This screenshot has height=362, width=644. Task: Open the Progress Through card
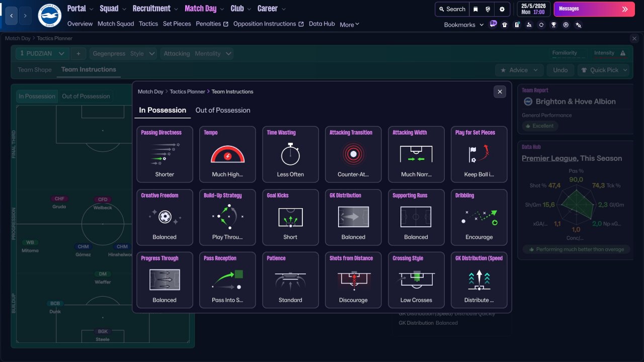click(x=165, y=280)
